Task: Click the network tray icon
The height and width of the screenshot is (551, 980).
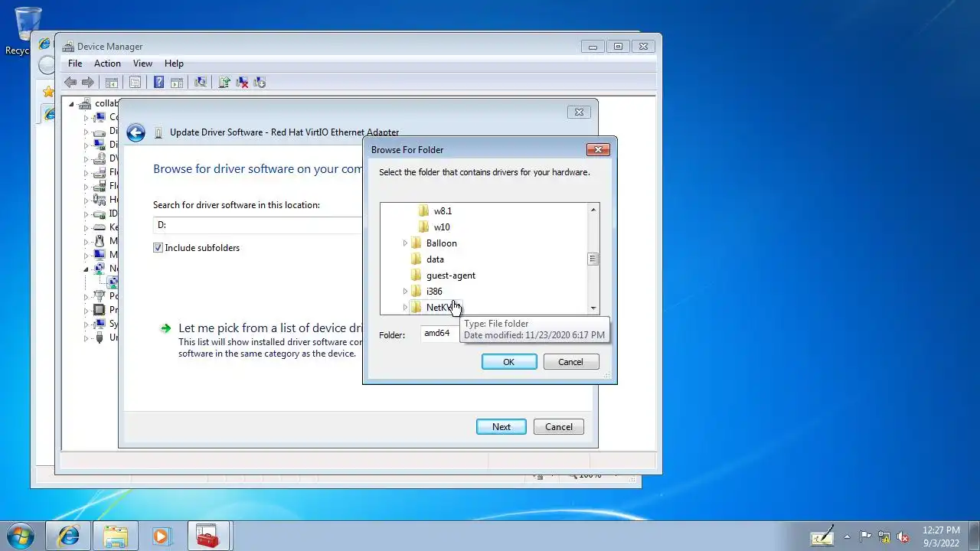Action: coord(884,536)
